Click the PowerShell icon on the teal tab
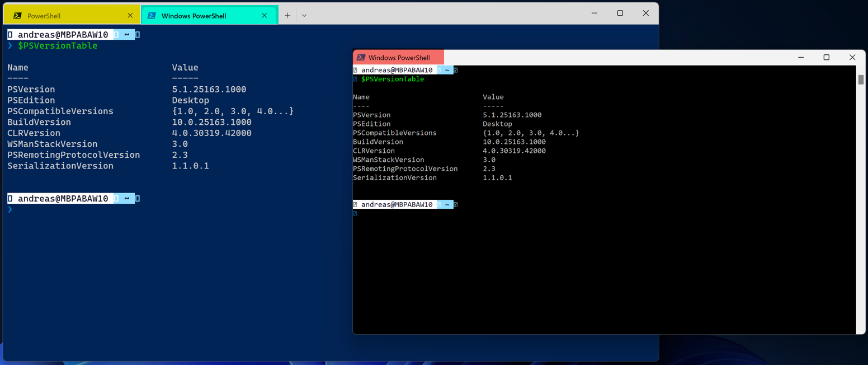 pos(151,15)
